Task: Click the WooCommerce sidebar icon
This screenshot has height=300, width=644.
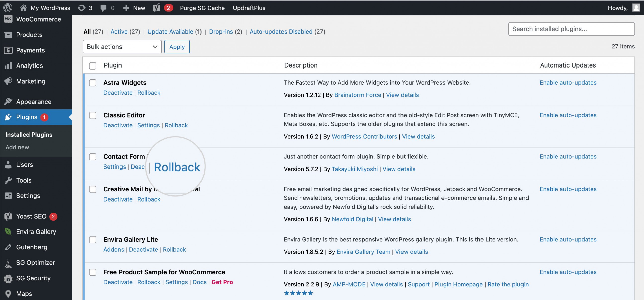Action: (x=8, y=19)
